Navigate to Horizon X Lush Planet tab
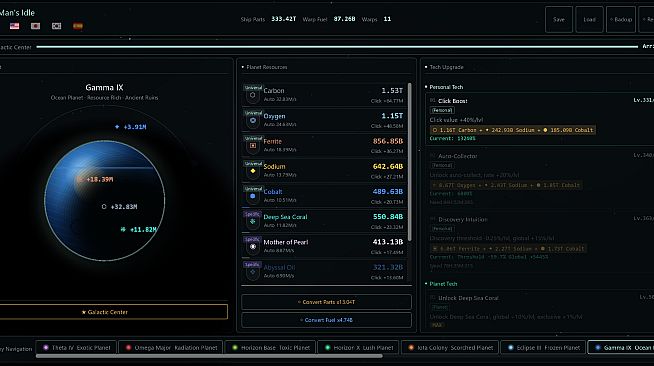This screenshot has height=366, width=654. [359, 347]
